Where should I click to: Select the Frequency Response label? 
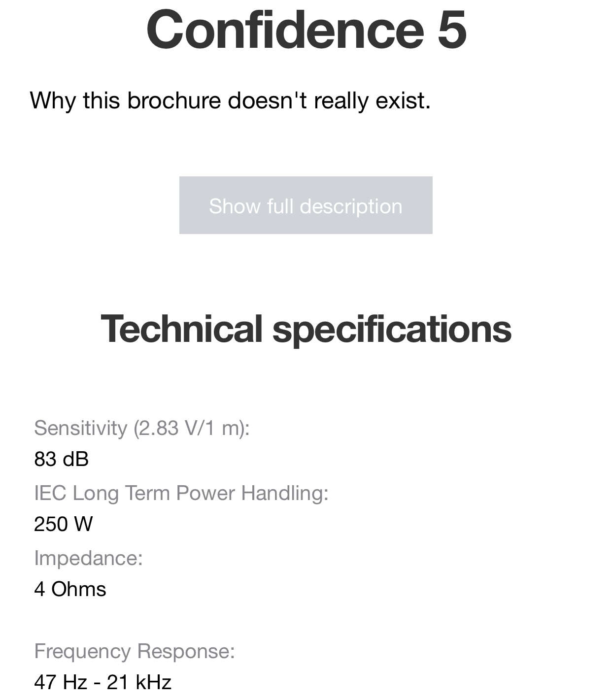pyautogui.click(x=135, y=651)
